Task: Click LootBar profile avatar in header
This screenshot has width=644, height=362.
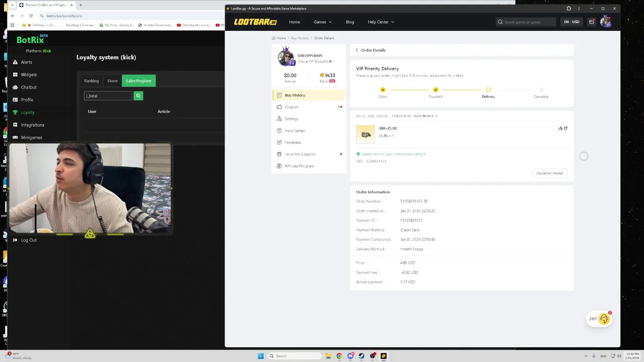Action: [605, 21]
